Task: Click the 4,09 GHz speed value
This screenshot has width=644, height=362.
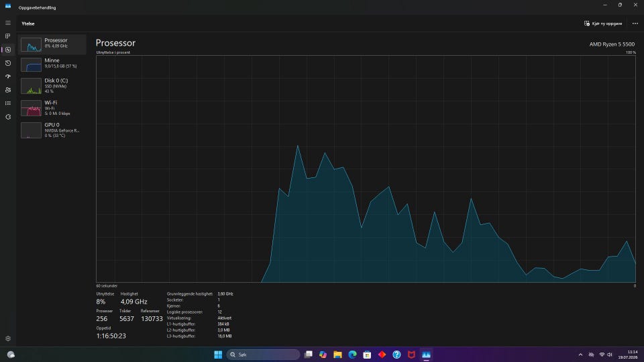Action: pyautogui.click(x=134, y=302)
